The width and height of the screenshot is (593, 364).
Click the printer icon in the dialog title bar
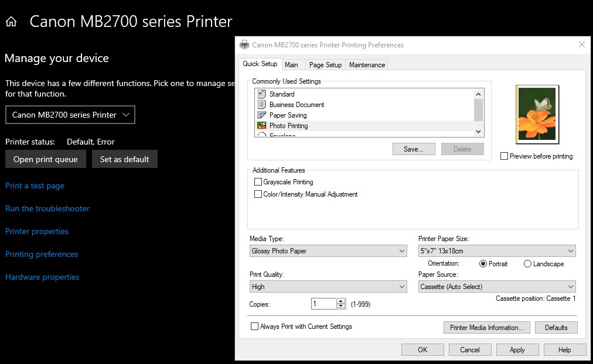tap(243, 44)
